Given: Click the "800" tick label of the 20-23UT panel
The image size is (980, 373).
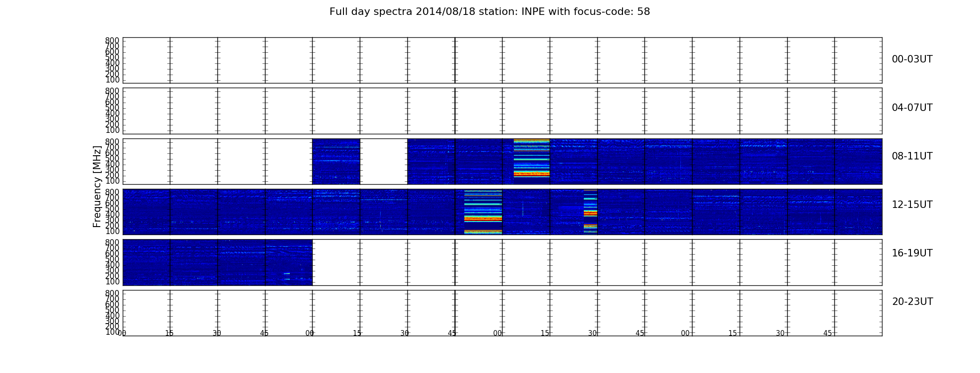Looking at the screenshot, I should point(112,293).
